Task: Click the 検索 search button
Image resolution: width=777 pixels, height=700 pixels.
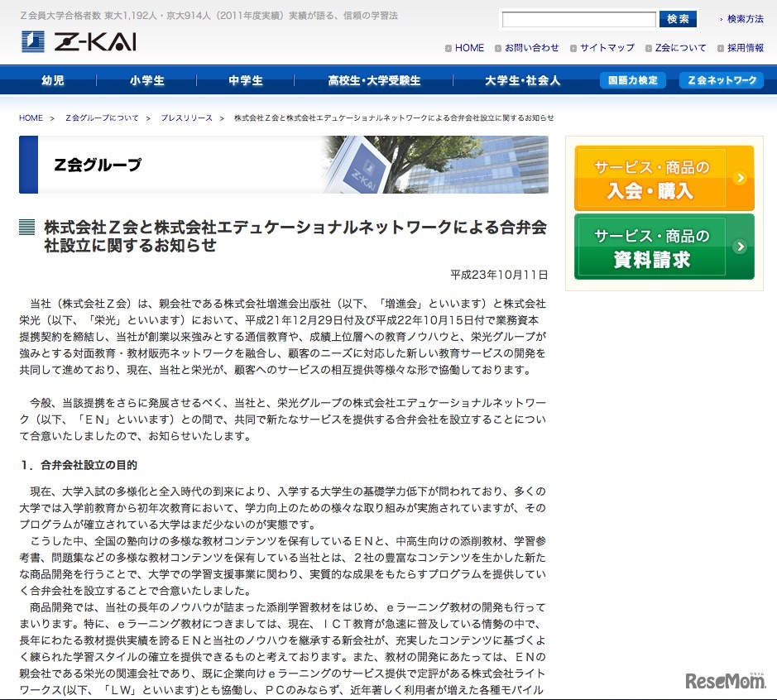Action: click(678, 19)
